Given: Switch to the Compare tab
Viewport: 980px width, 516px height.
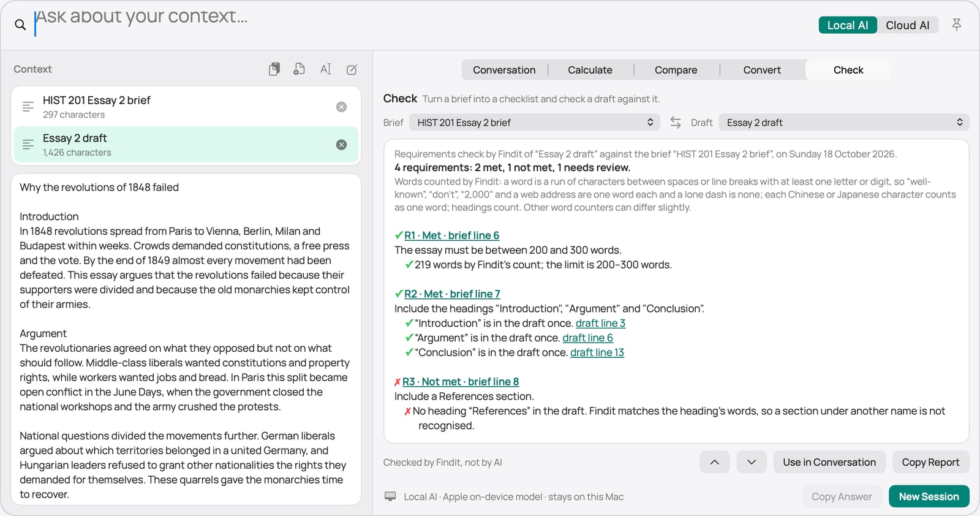Looking at the screenshot, I should tap(676, 70).
